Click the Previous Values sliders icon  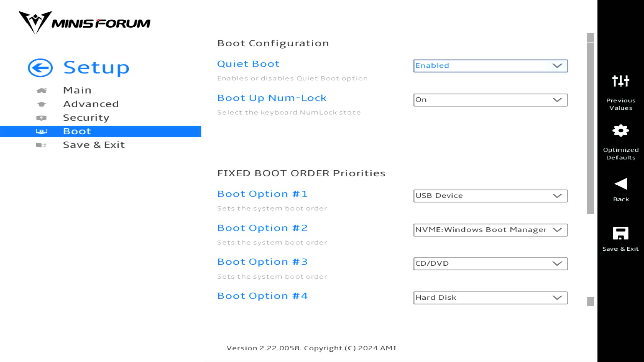[x=621, y=81]
